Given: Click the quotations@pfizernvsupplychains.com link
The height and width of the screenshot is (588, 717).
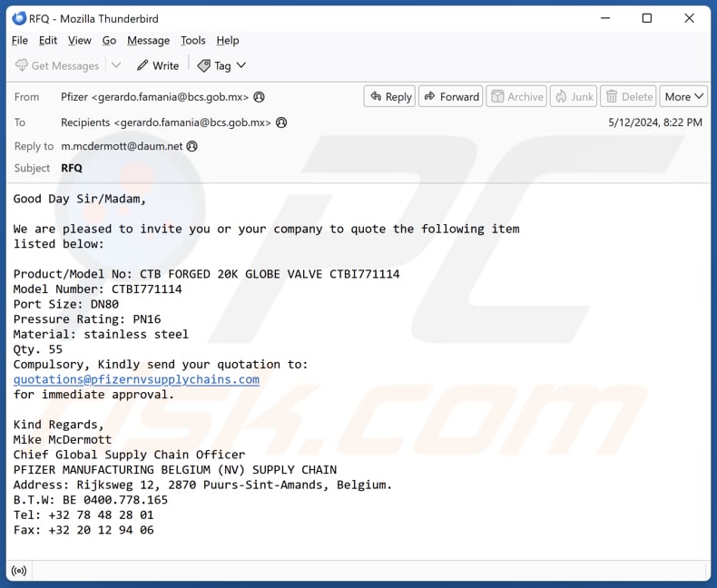Looking at the screenshot, I should point(136,379).
